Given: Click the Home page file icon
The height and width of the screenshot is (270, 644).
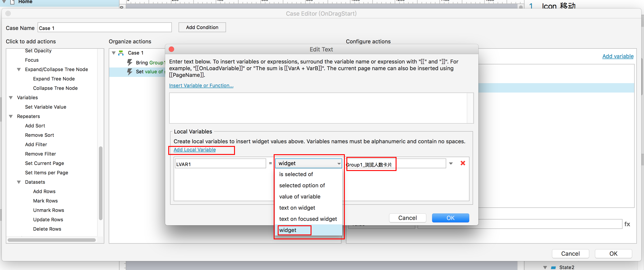Looking at the screenshot, I should 12,2.
